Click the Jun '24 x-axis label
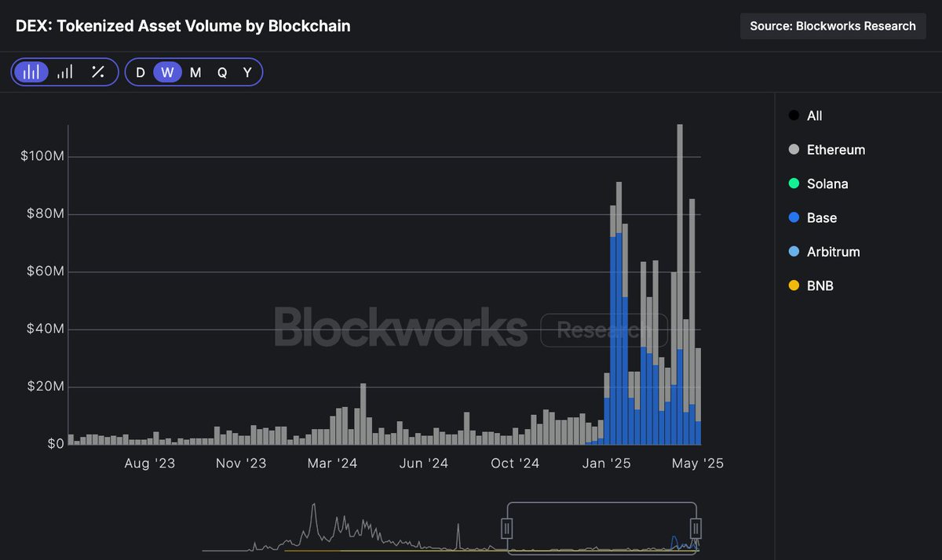942x560 pixels. (x=423, y=464)
